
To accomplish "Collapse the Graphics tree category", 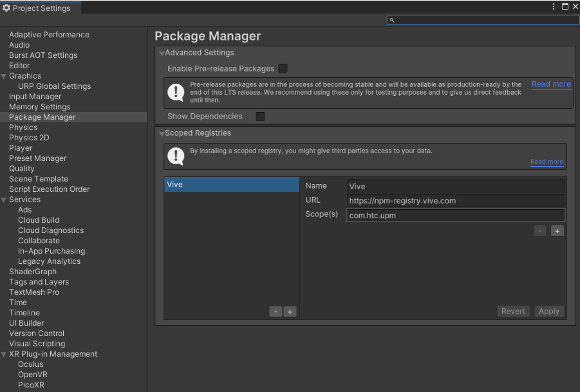I will (x=4, y=76).
